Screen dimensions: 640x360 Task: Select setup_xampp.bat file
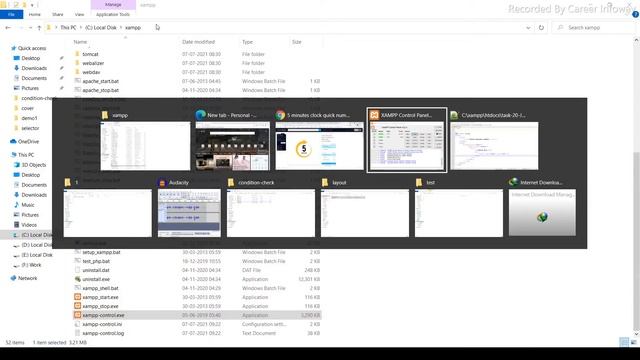101,252
